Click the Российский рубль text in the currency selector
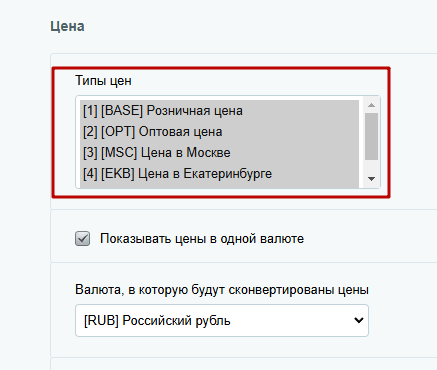Screen dimensions: 437x370 pyautogui.click(x=176, y=321)
